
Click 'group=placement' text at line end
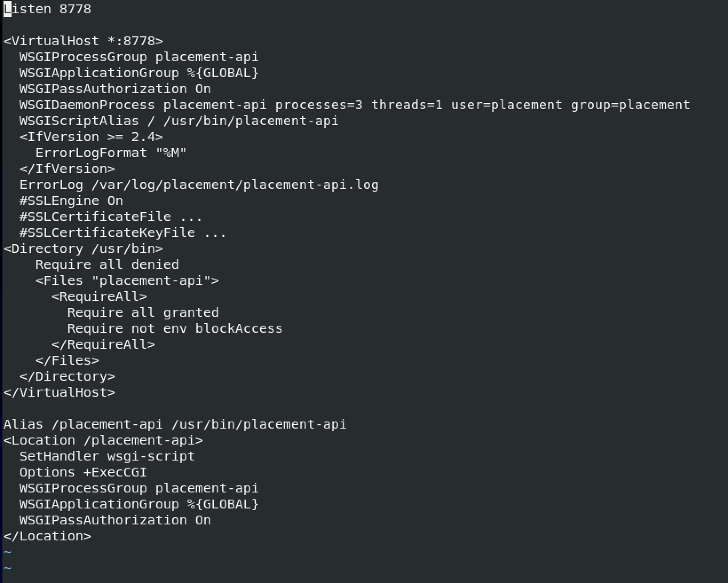[630, 105]
